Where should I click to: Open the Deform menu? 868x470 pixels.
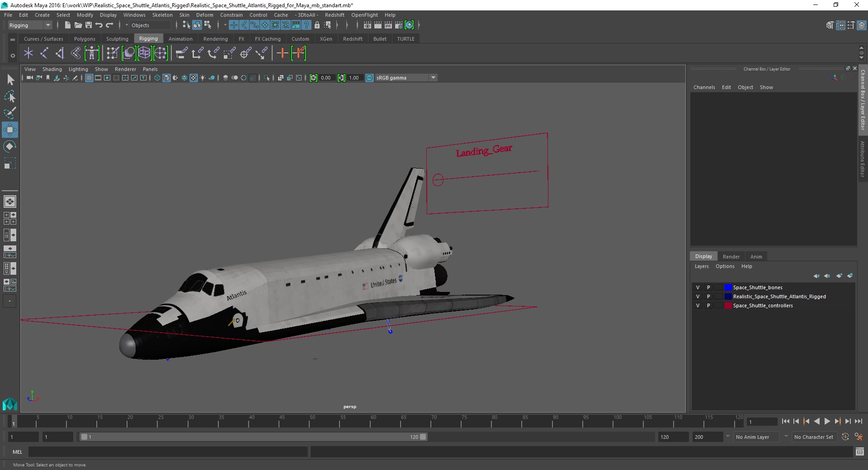(204, 15)
